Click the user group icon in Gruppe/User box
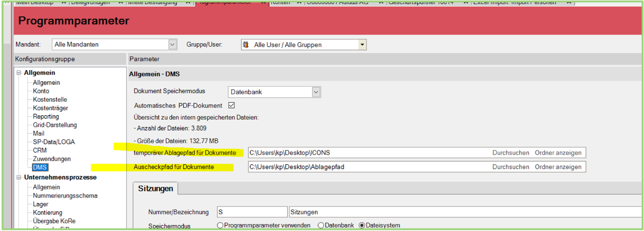The width and height of the screenshot is (644, 231). 245,45
